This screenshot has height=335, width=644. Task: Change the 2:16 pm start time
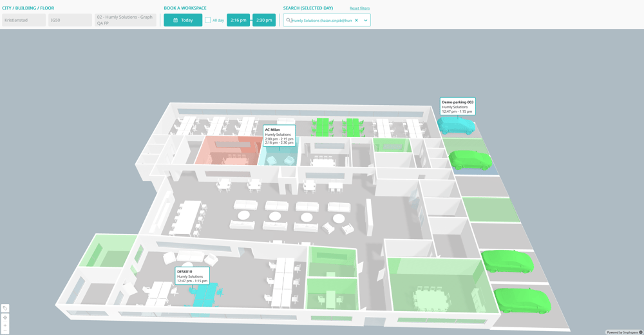(x=238, y=20)
